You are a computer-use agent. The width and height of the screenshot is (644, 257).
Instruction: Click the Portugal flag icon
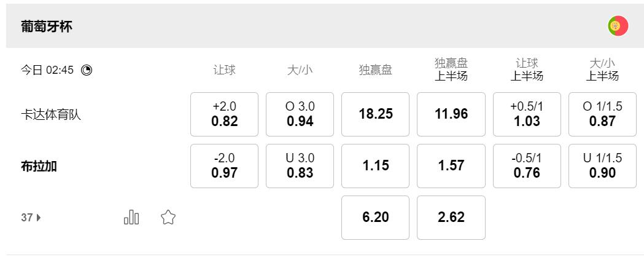point(618,26)
